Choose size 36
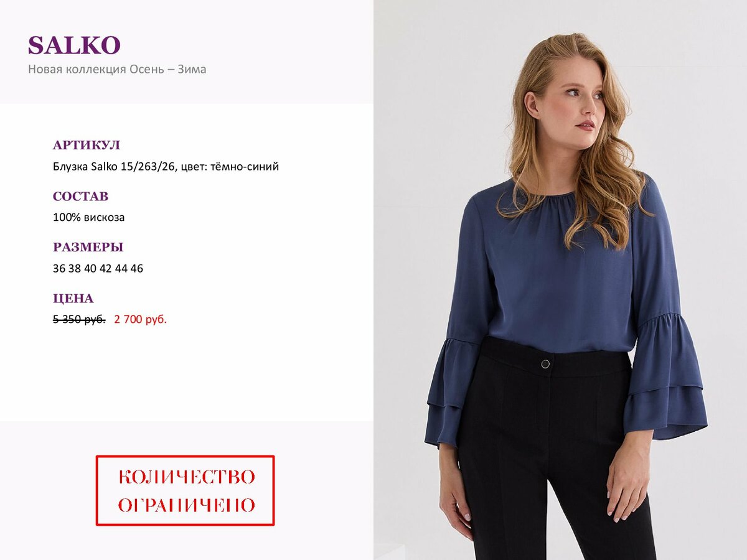 (59, 269)
